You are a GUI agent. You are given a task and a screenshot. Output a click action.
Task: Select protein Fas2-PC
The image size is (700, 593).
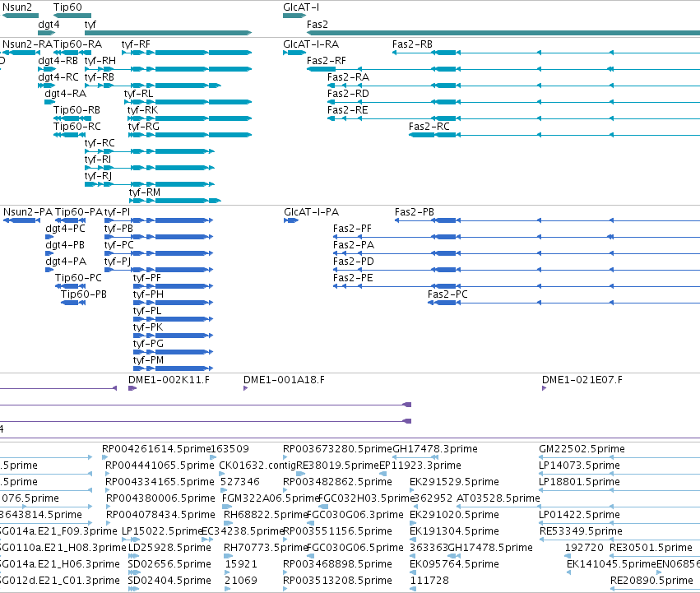click(x=447, y=294)
